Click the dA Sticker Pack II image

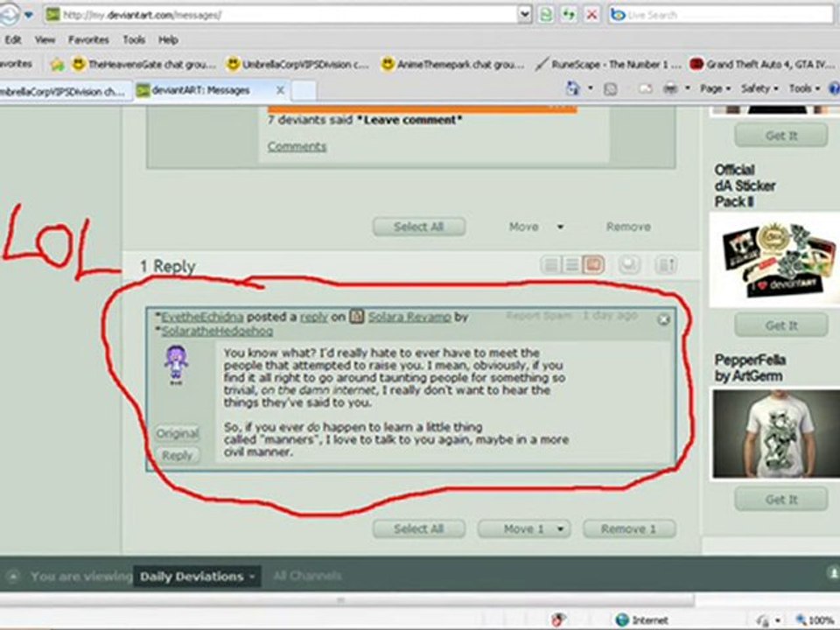pyautogui.click(x=777, y=261)
